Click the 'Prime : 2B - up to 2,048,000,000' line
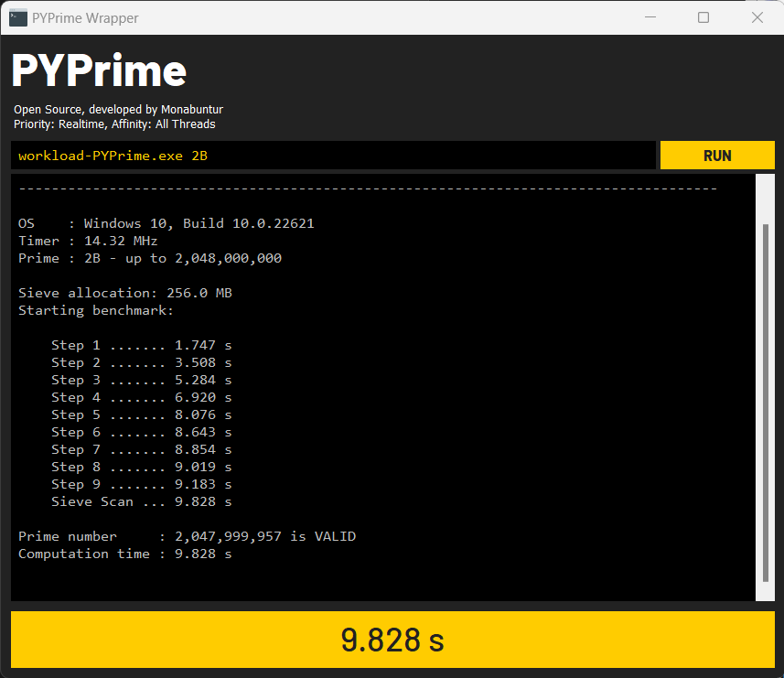The width and height of the screenshot is (784, 678). coord(150,259)
